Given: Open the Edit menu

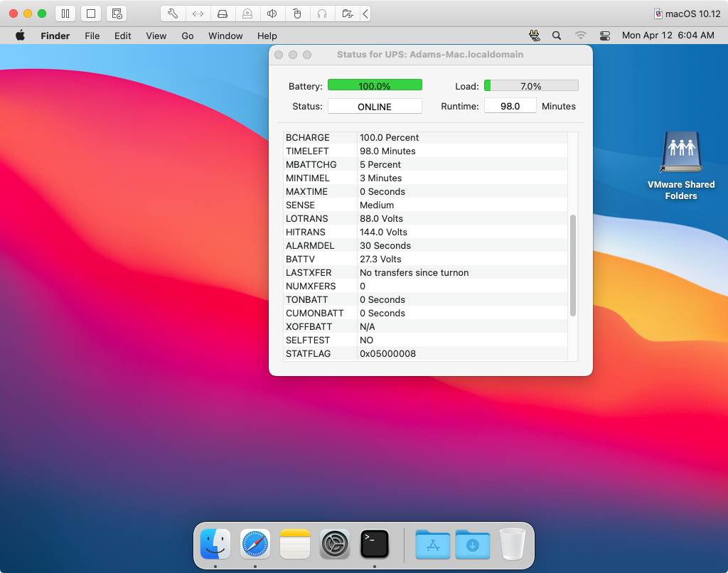Looking at the screenshot, I should (x=122, y=36).
